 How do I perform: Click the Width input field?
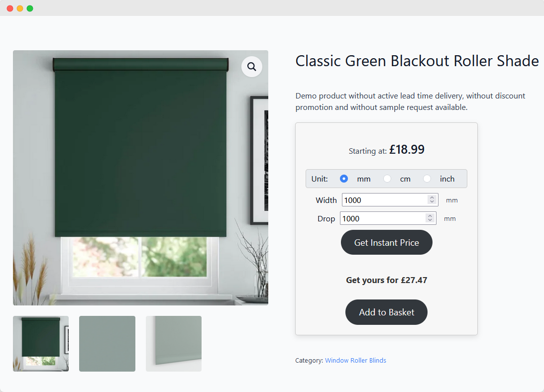383,200
